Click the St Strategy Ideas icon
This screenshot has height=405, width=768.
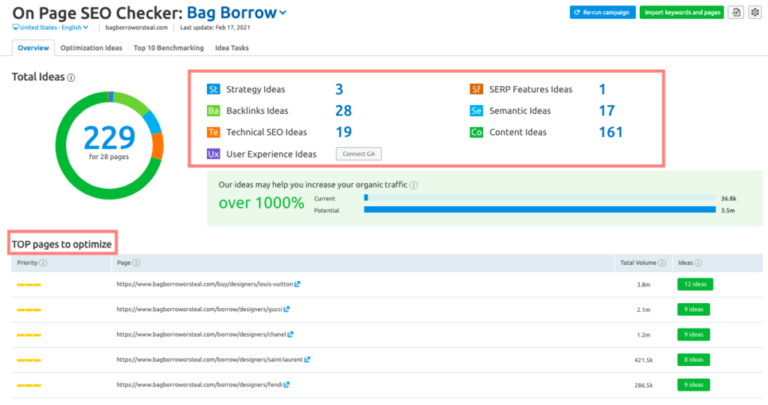tap(213, 89)
